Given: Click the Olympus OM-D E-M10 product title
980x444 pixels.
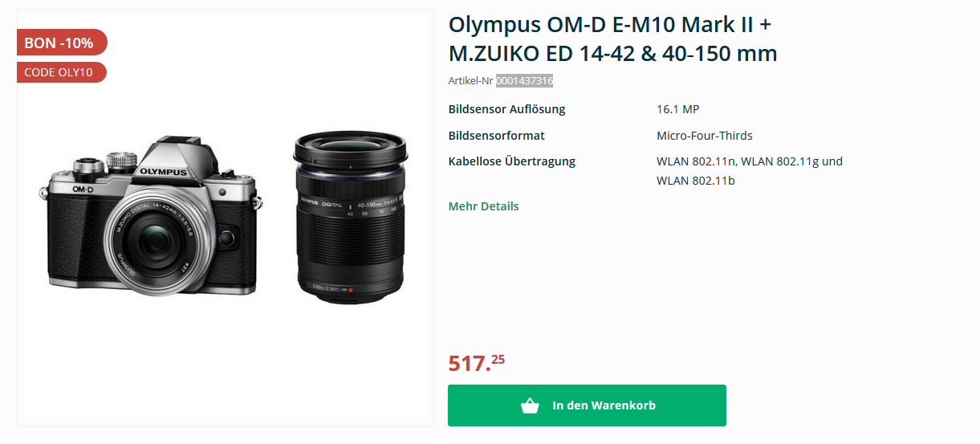Looking at the screenshot, I should (612, 39).
